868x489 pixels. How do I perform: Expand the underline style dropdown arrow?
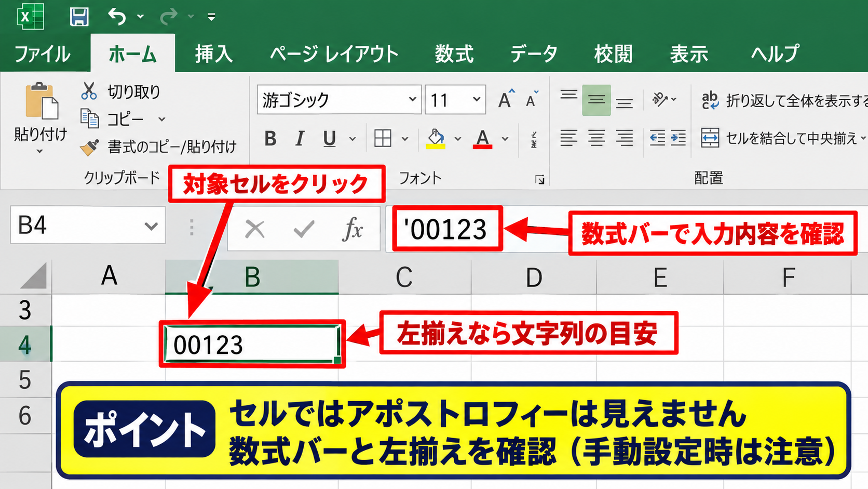pos(352,139)
